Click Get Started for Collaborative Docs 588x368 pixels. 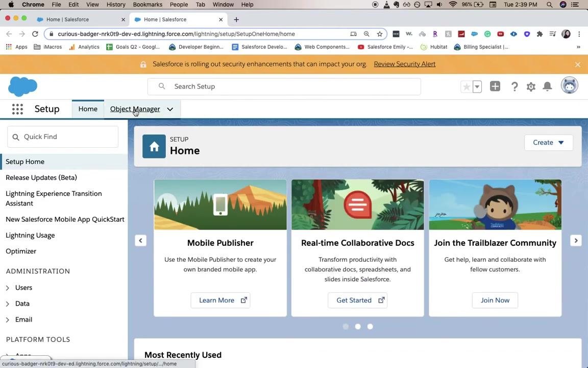coord(357,301)
